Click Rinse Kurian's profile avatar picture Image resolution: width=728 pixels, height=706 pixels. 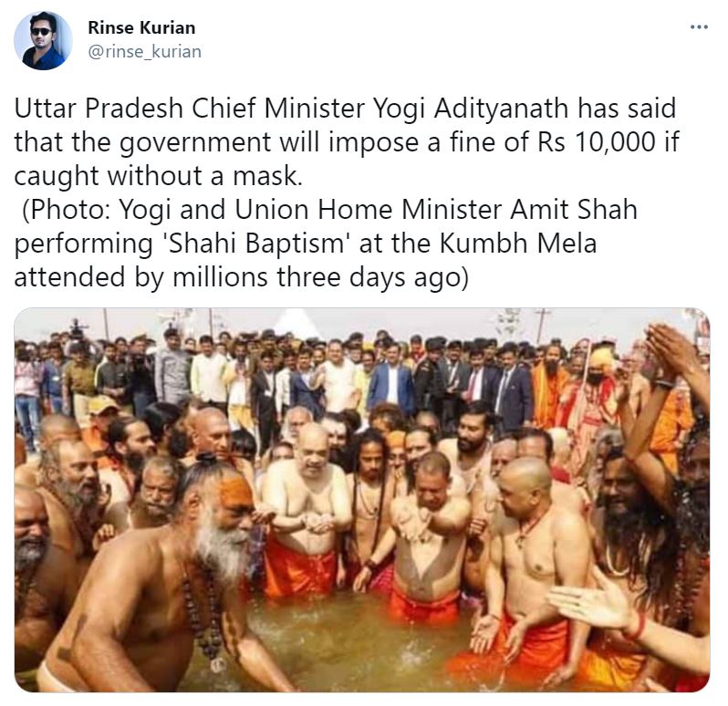[x=43, y=41]
